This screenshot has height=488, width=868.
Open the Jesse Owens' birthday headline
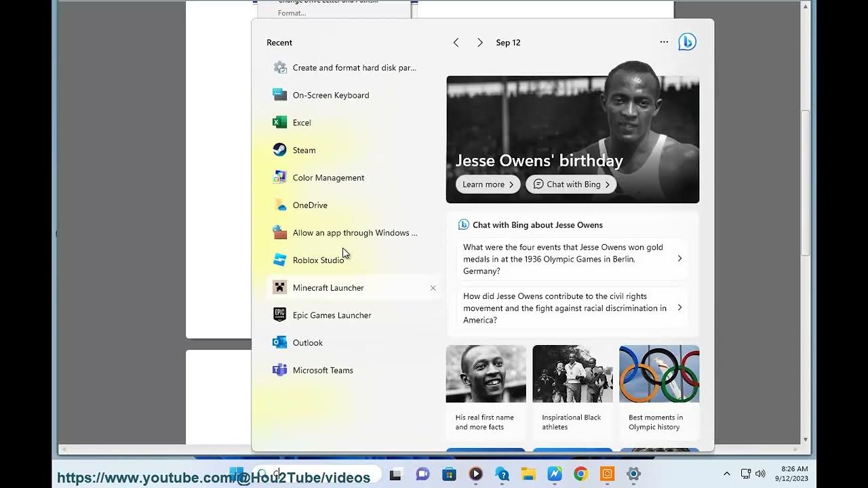(539, 161)
